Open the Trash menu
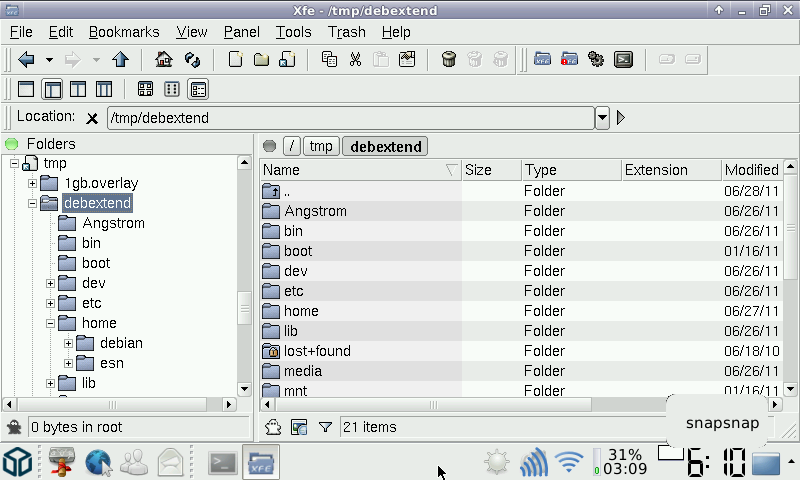 pyautogui.click(x=347, y=32)
